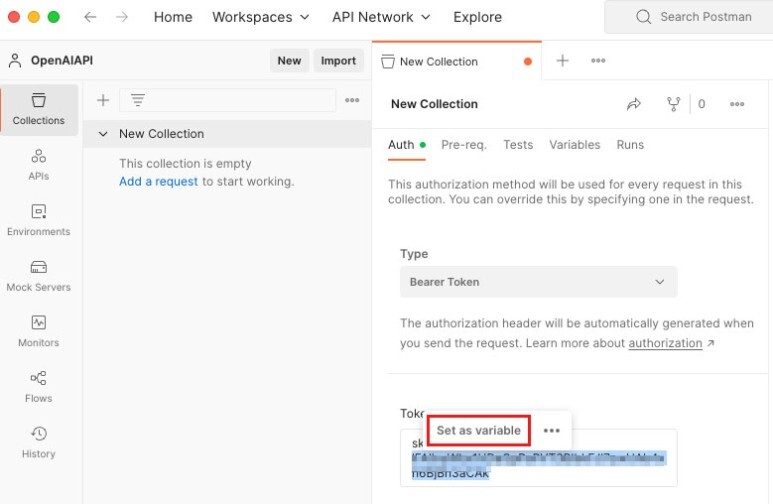The height and width of the screenshot is (504, 773).
Task: Open the APIs sidebar section
Action: (x=38, y=165)
